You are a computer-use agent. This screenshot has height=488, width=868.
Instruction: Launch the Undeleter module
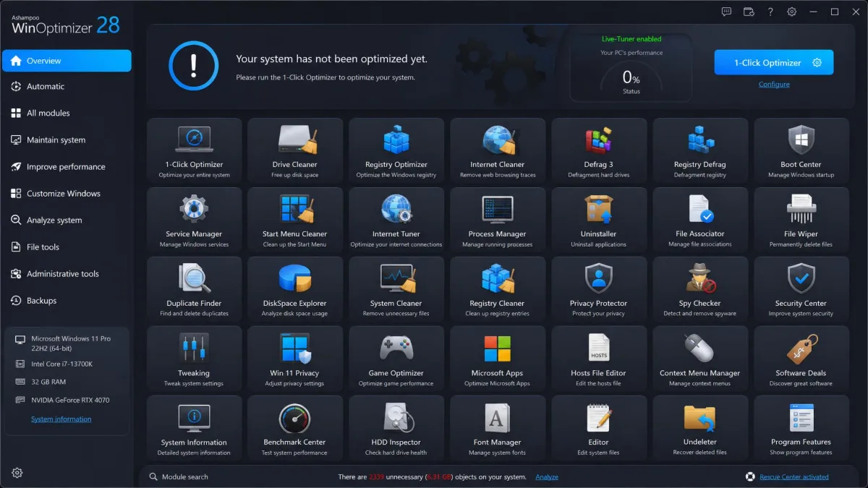[x=700, y=429]
